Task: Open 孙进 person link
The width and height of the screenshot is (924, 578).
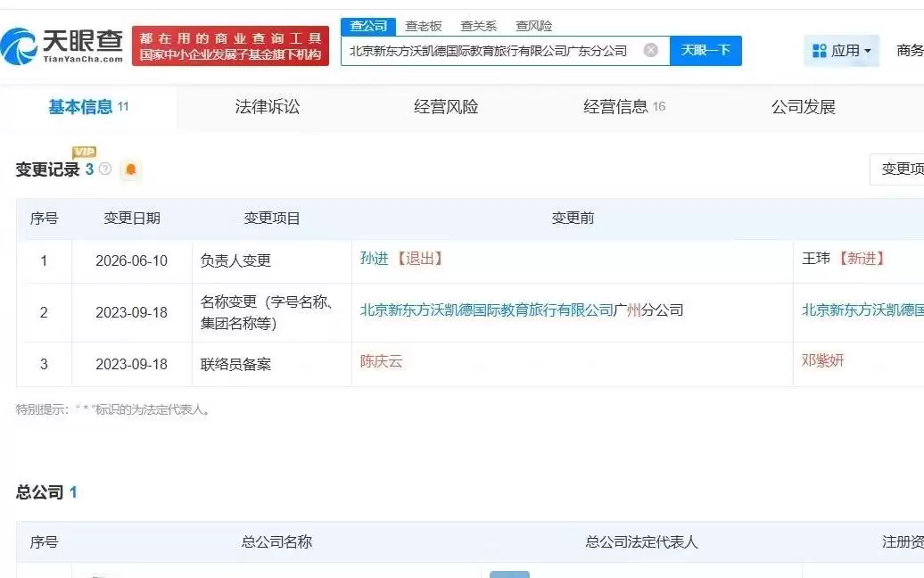Action: [375, 258]
